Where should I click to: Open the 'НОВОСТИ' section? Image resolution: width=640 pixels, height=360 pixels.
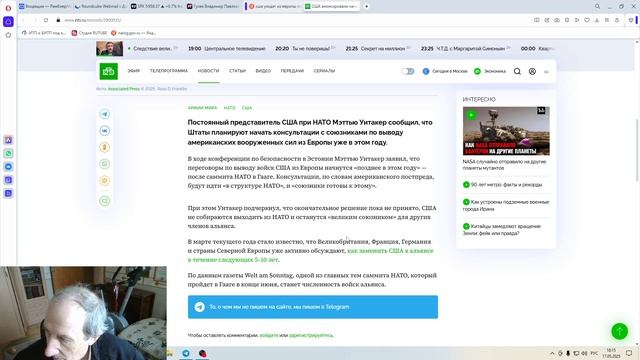(x=209, y=71)
